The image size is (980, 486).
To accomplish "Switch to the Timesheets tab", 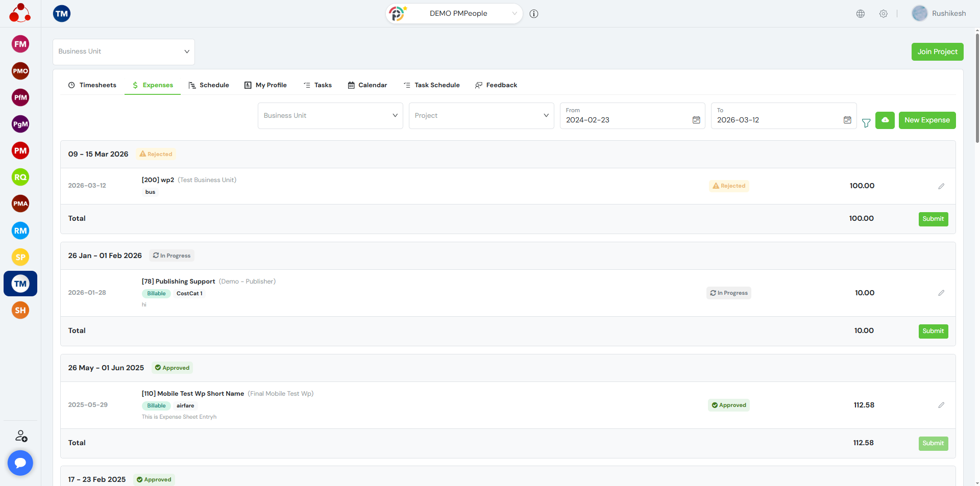I will (x=92, y=85).
